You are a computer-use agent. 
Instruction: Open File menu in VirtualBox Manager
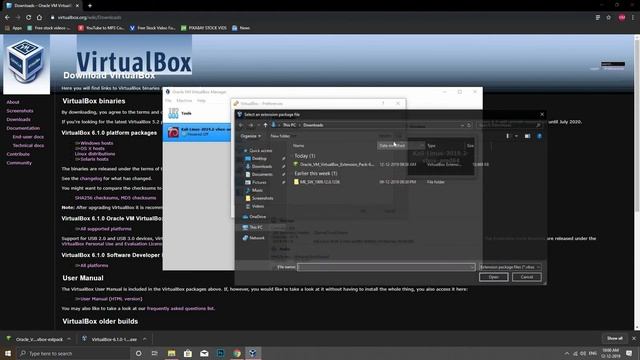point(168,100)
